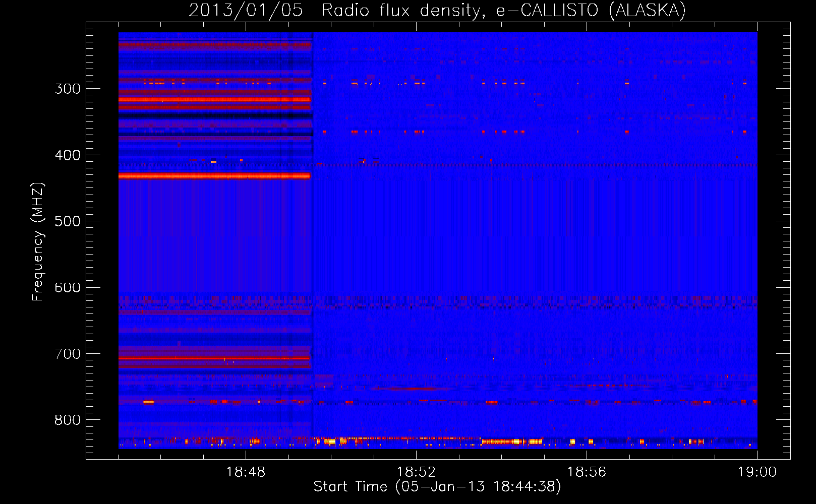Click the 600 frequency tick label
The height and width of the screenshot is (504, 816).
pyautogui.click(x=68, y=287)
